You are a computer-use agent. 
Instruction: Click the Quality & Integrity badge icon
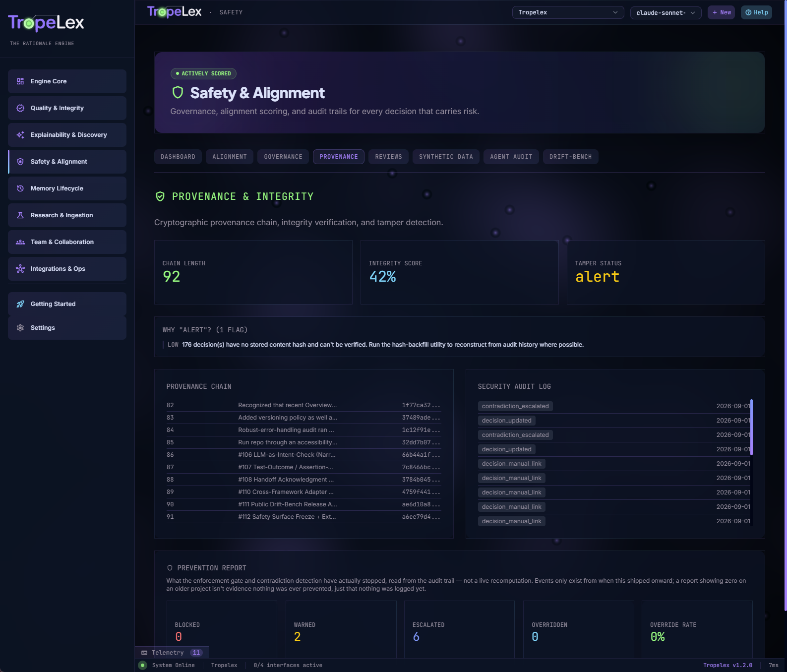pos(20,108)
